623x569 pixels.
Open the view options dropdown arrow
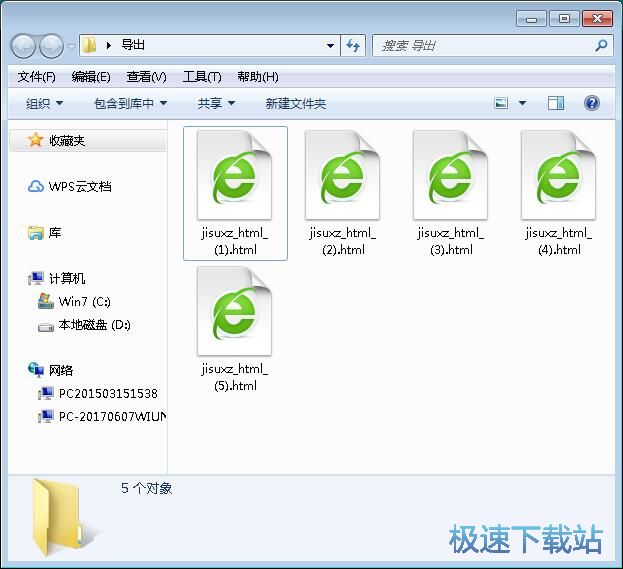[x=522, y=103]
